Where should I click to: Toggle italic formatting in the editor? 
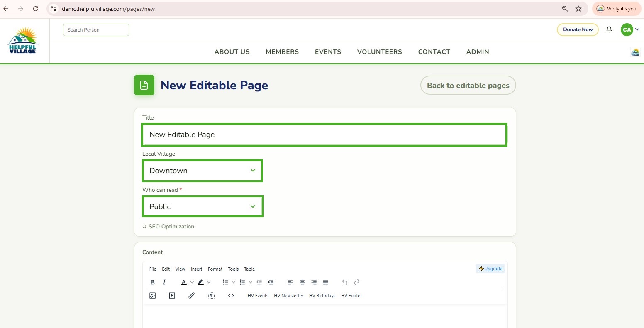[164, 282]
